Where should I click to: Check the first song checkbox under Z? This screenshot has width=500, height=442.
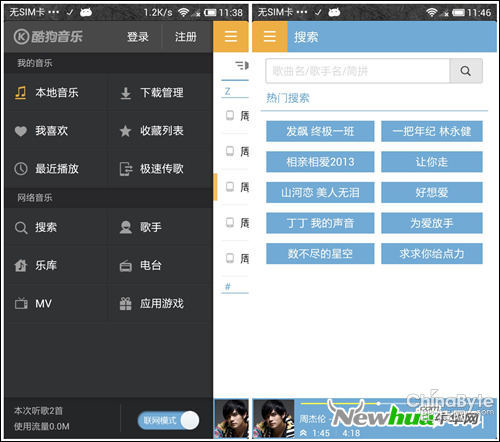(230, 115)
